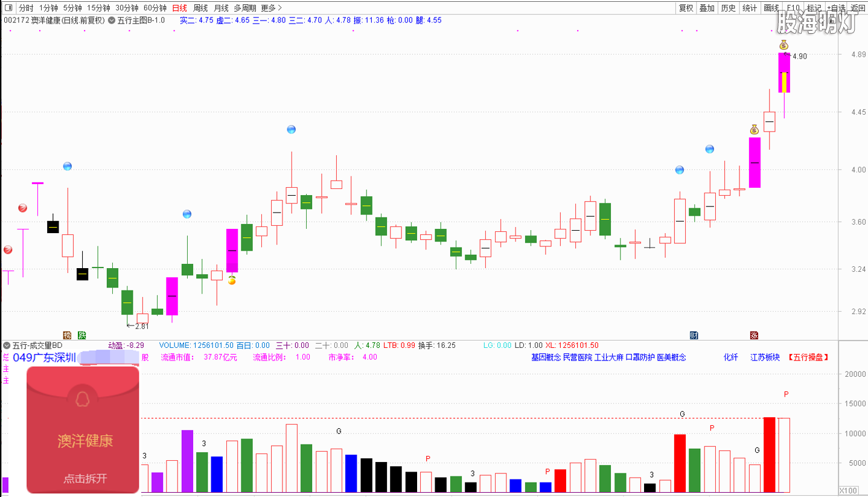Expand the 五行-成交量BD indicator dropdown arrow
Viewport: 868px width, 497px height.
coord(7,345)
